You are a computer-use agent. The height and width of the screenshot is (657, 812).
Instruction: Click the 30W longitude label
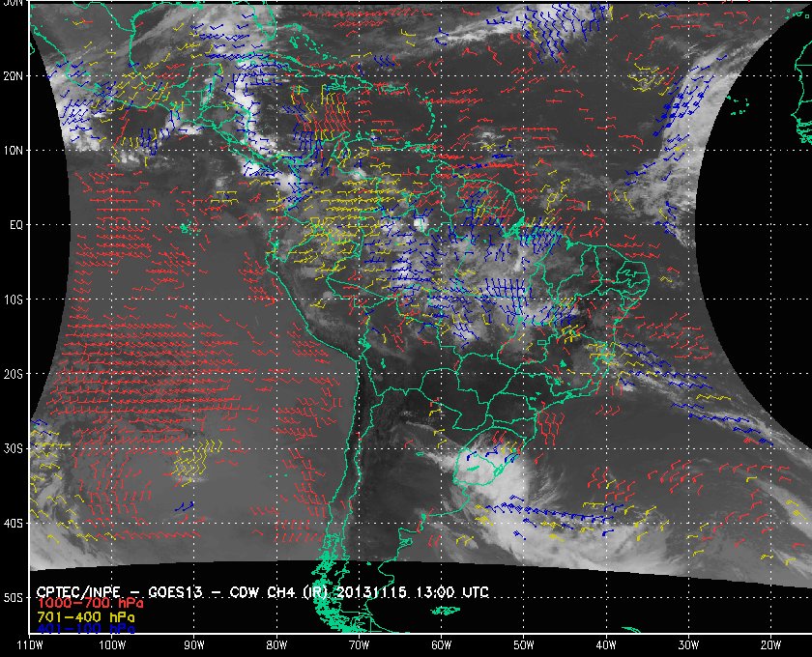coord(688,645)
